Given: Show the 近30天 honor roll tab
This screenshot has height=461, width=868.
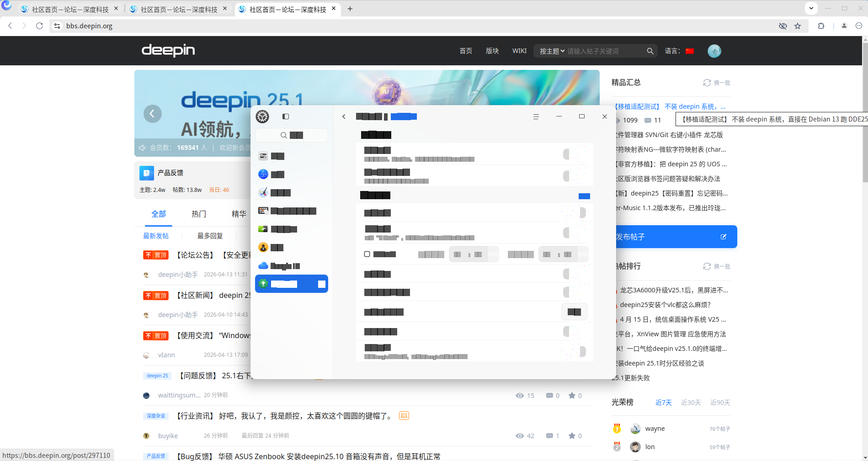Looking at the screenshot, I should click(x=691, y=403).
